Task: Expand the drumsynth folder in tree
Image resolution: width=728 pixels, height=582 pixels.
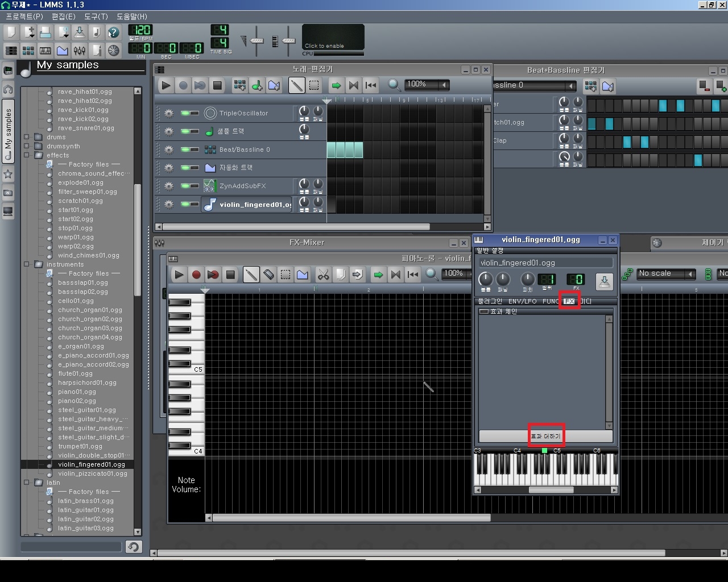Action: pyautogui.click(x=27, y=146)
